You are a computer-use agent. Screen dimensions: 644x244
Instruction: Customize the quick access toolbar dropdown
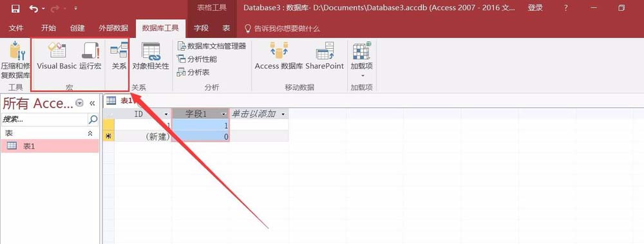75,8
